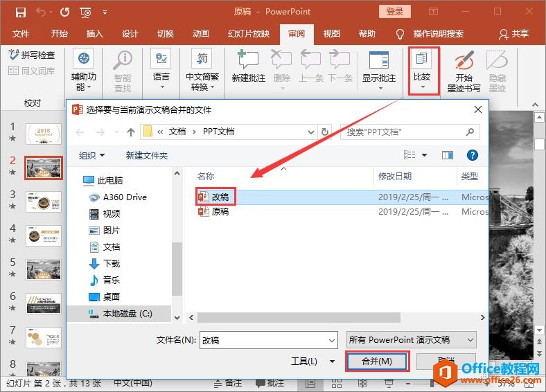The height and width of the screenshot is (392, 546).
Task: Expand the address bar path dropdown
Action: [x=310, y=132]
